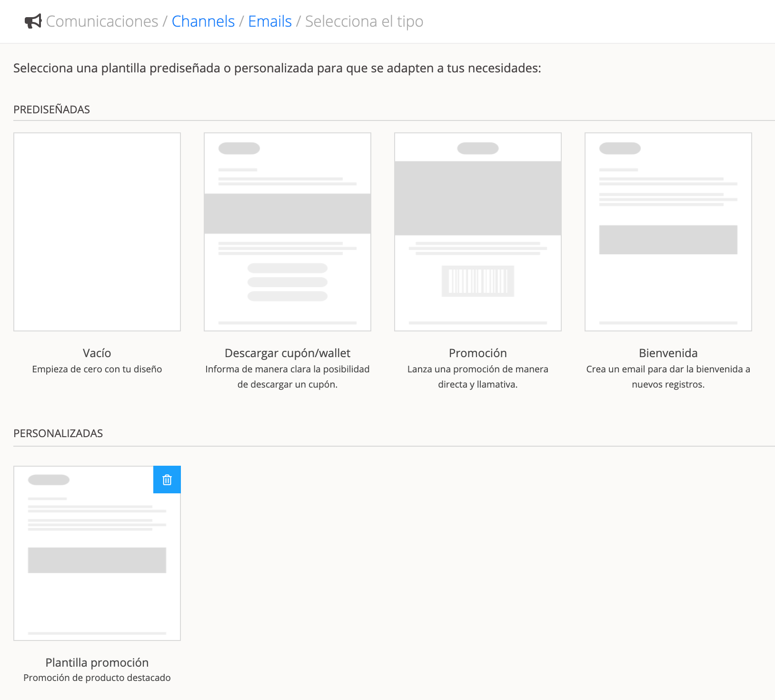
Task: Click the 'Selecciona el tipo' breadcrumb
Action: [x=364, y=21]
